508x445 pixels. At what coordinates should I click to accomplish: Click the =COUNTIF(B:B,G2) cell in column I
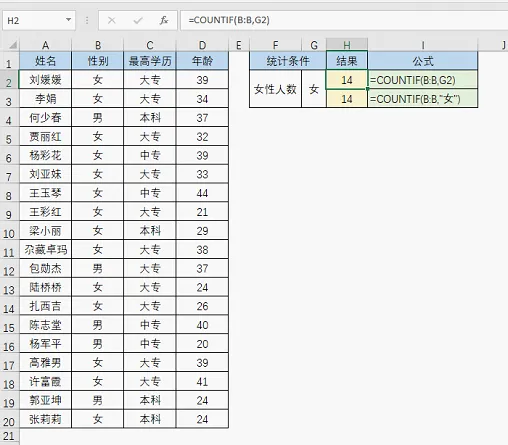pos(423,80)
